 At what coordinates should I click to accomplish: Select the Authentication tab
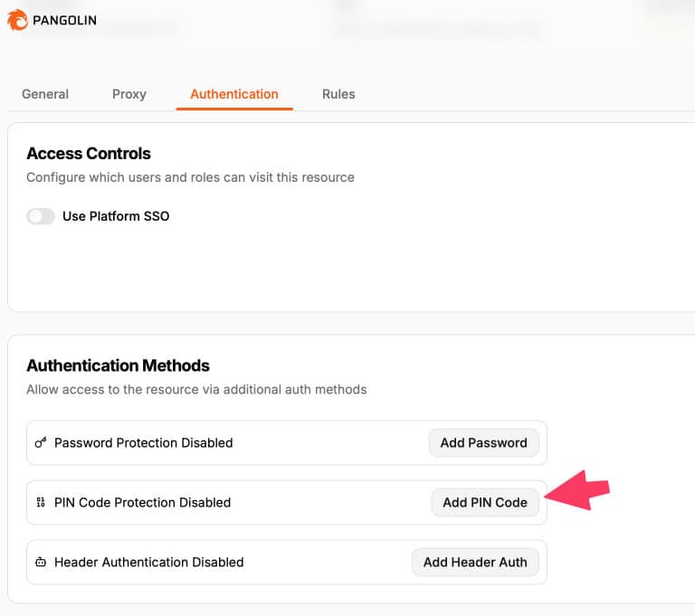234,94
